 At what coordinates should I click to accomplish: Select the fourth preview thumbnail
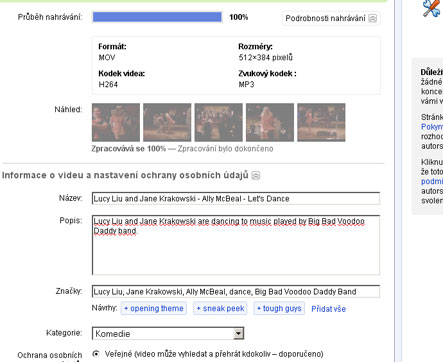tap(270, 122)
